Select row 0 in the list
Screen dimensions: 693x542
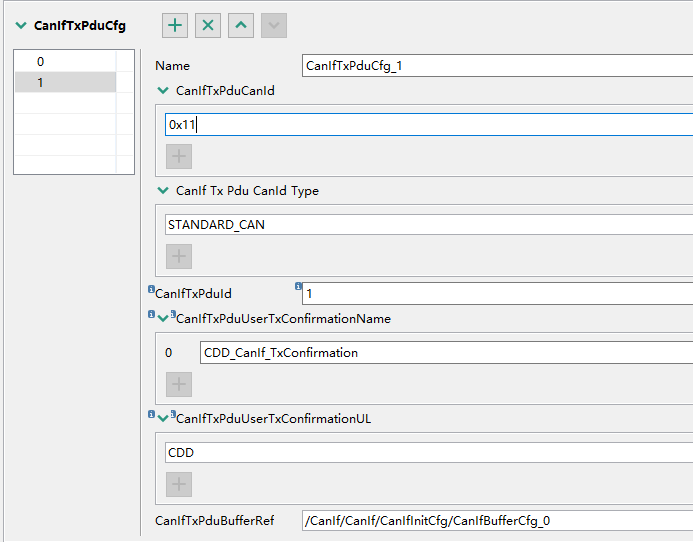[65, 61]
